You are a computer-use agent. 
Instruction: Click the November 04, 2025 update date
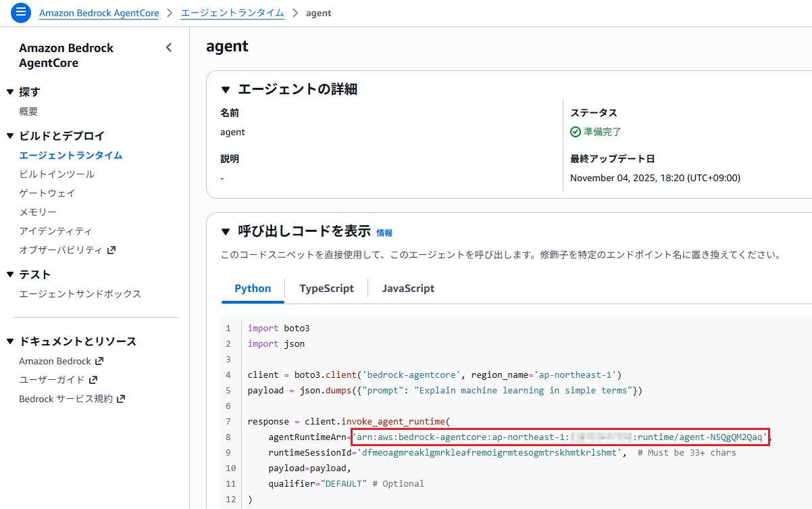[655, 178]
